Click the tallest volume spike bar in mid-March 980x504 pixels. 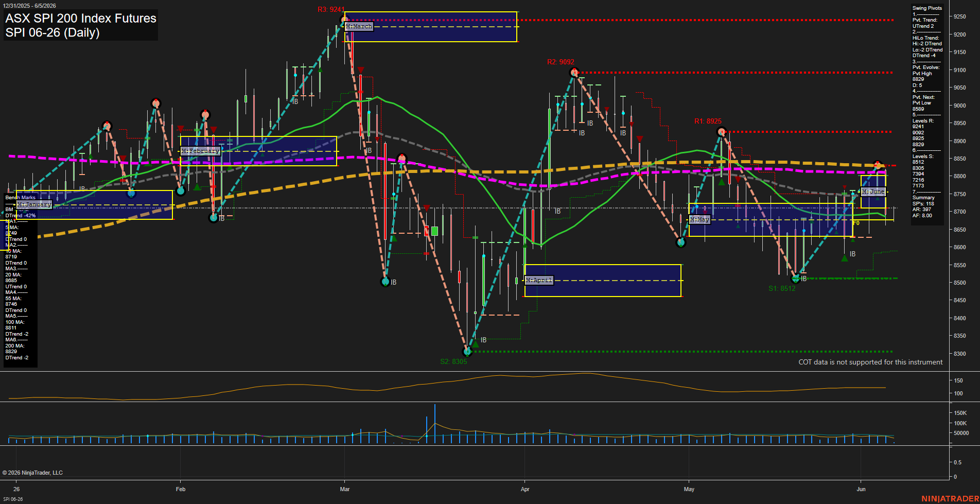[x=435, y=424]
